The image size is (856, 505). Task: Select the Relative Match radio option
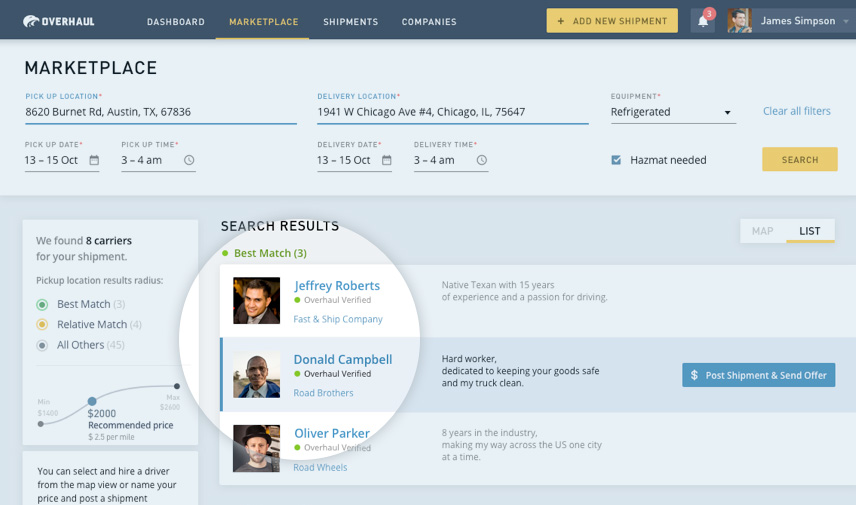(42, 325)
